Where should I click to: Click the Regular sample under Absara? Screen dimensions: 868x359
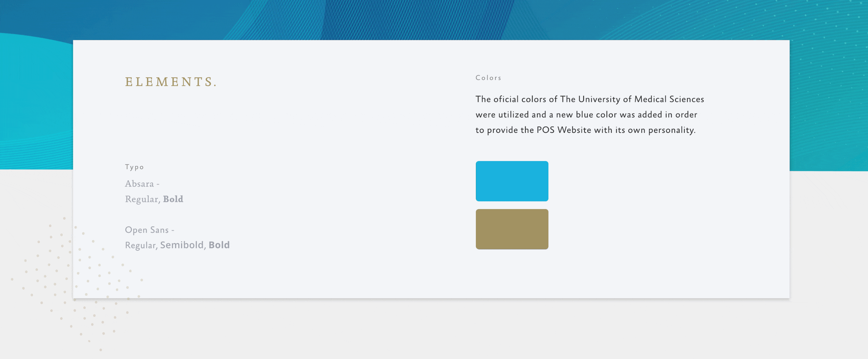[141, 199]
